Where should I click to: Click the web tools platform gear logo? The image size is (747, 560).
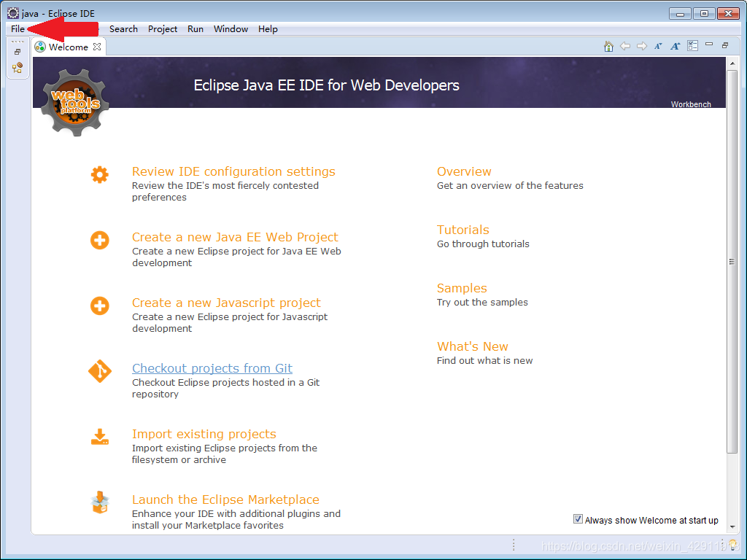coord(75,103)
